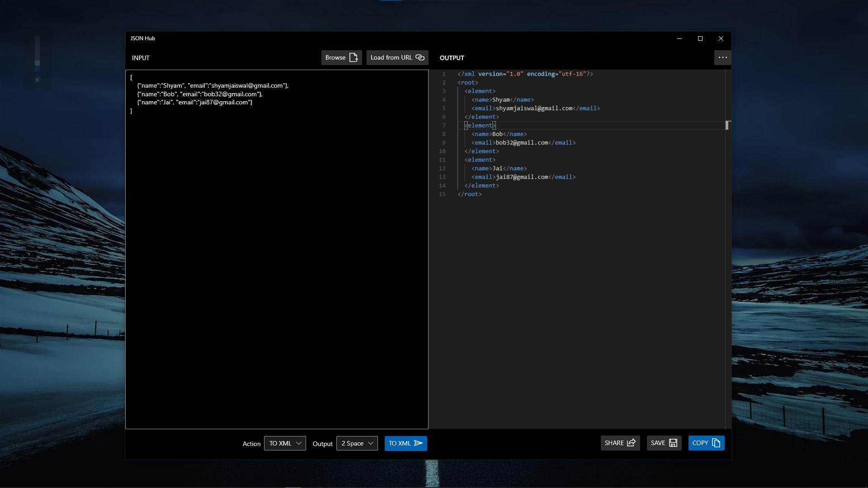
Task: Click the SHARE export icon
Action: [632, 443]
